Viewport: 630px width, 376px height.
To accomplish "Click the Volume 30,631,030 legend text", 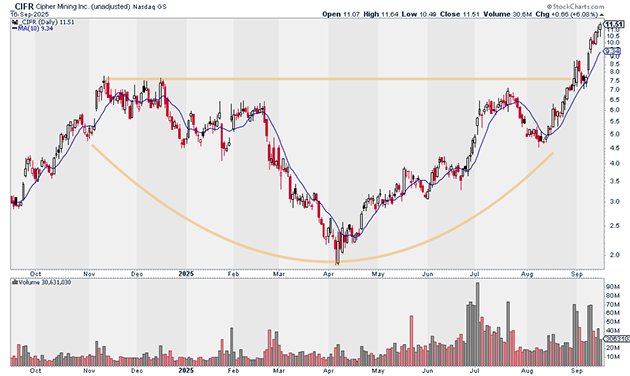I will [45, 282].
